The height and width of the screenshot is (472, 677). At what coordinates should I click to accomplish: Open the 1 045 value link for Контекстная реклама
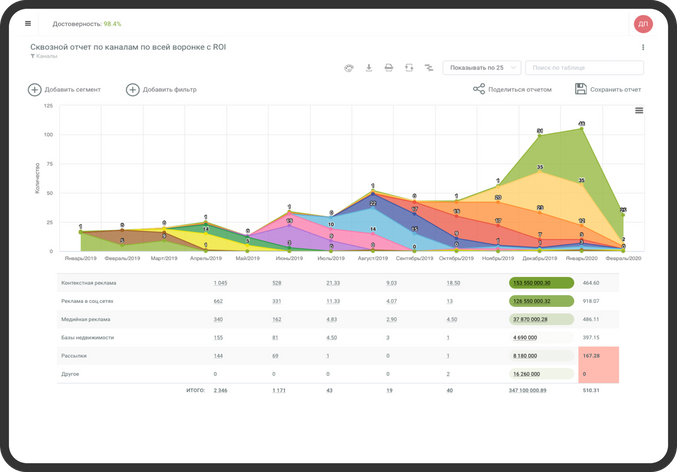(221, 283)
